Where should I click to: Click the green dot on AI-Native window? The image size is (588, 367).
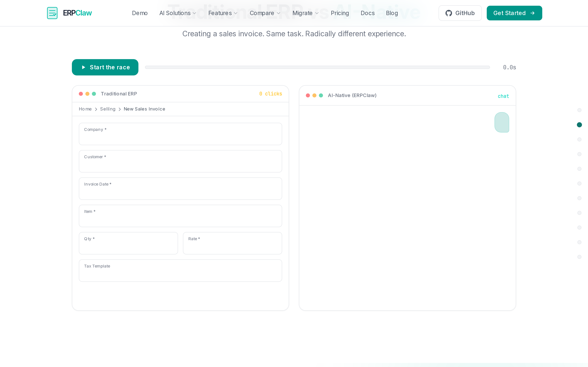pos(321,95)
